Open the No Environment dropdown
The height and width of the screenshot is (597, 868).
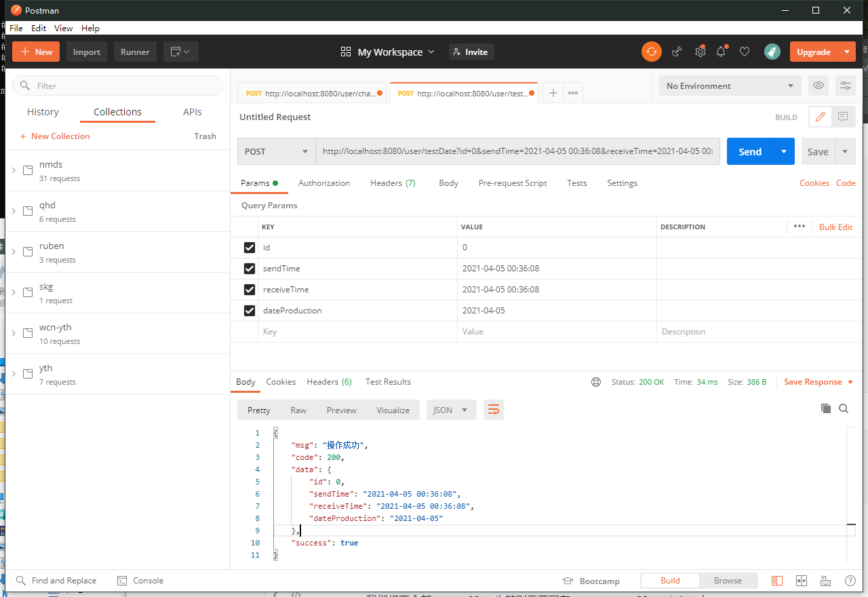pyautogui.click(x=730, y=85)
